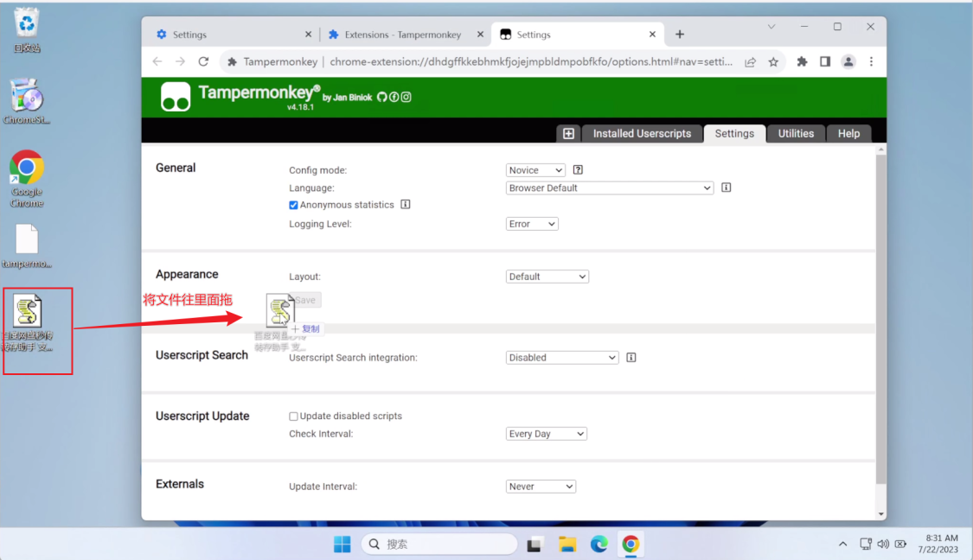The height and width of the screenshot is (560, 973).
Task: Open the Config mode help question icon
Action: point(578,170)
